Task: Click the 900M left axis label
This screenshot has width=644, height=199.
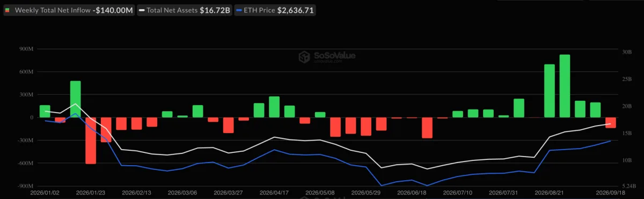Action: click(26, 49)
